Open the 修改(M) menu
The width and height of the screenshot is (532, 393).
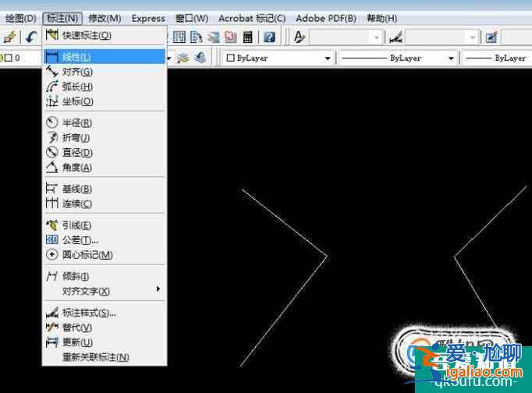point(105,18)
